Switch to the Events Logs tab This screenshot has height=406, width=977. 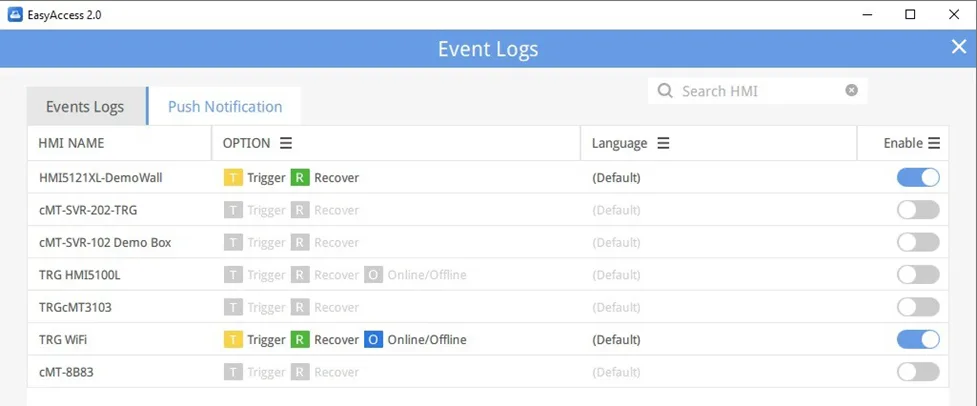click(x=85, y=106)
